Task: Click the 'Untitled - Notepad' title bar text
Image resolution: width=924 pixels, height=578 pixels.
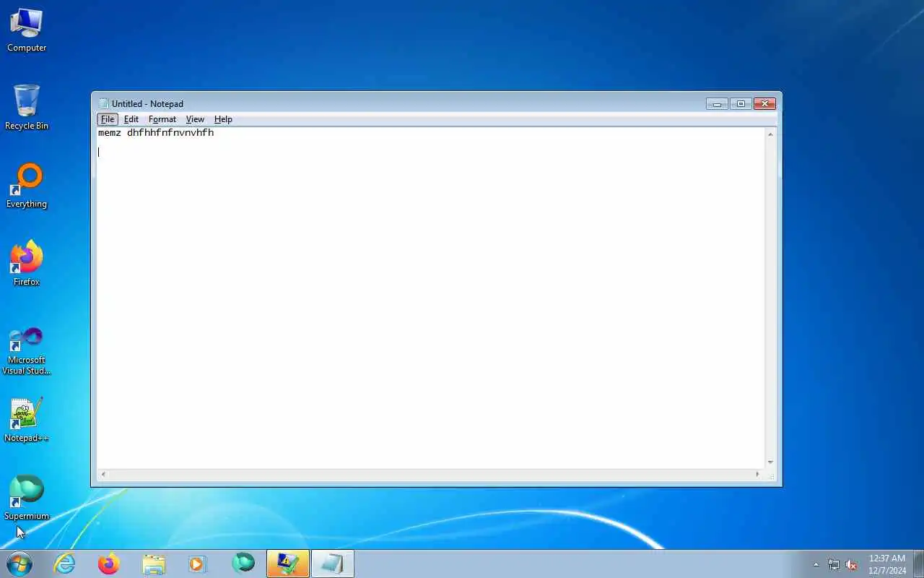Action: pos(147,103)
